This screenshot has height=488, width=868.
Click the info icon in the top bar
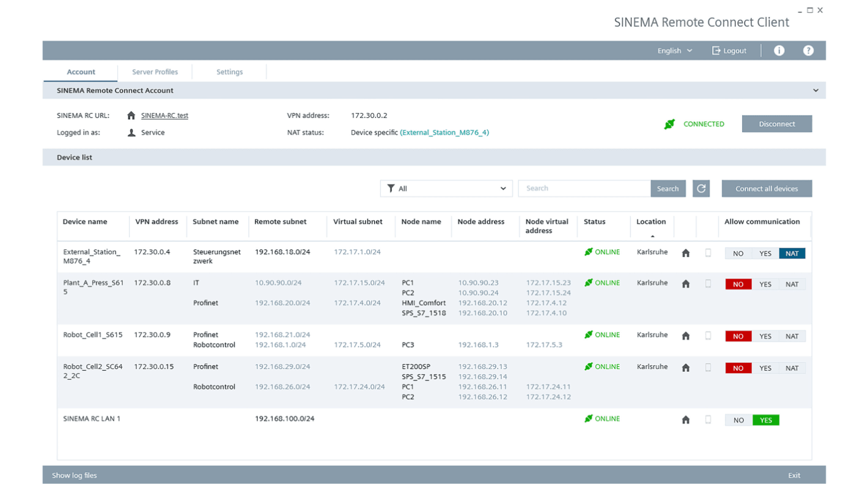779,50
